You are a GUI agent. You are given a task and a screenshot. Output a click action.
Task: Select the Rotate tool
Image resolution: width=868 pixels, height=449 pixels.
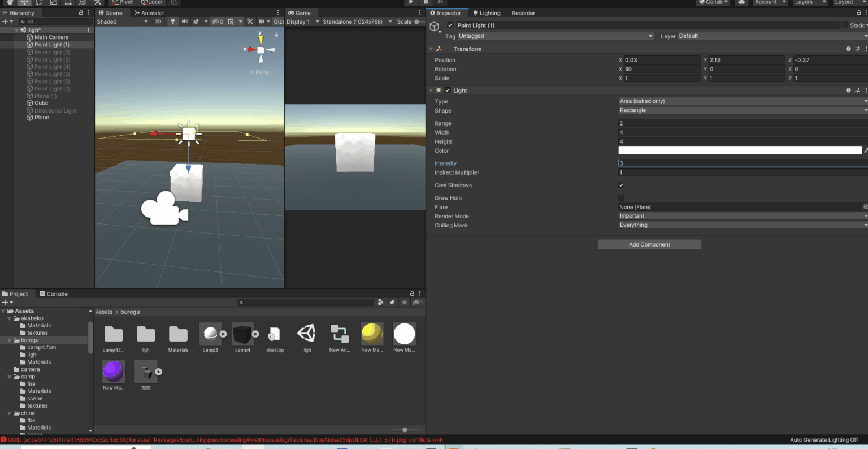point(38,3)
